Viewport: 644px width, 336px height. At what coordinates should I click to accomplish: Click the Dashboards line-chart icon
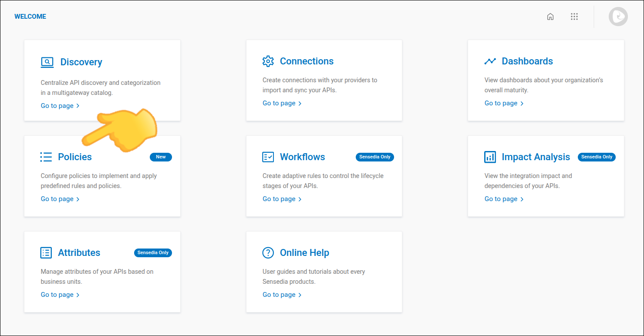(x=490, y=61)
